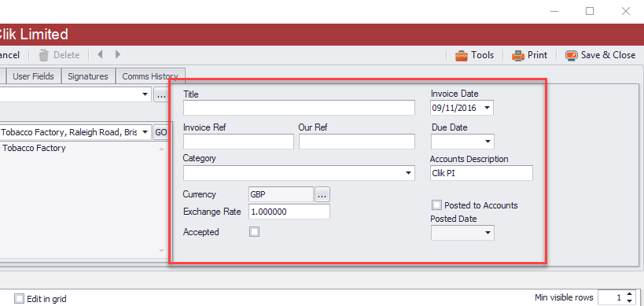Increase Min visible rows stepper
The height and width of the screenshot is (306, 644).
pyautogui.click(x=630, y=294)
